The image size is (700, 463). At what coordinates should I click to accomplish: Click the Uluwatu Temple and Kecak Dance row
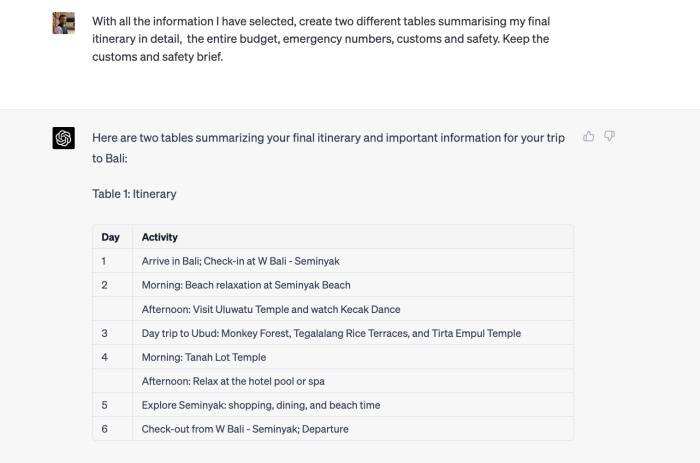271,309
